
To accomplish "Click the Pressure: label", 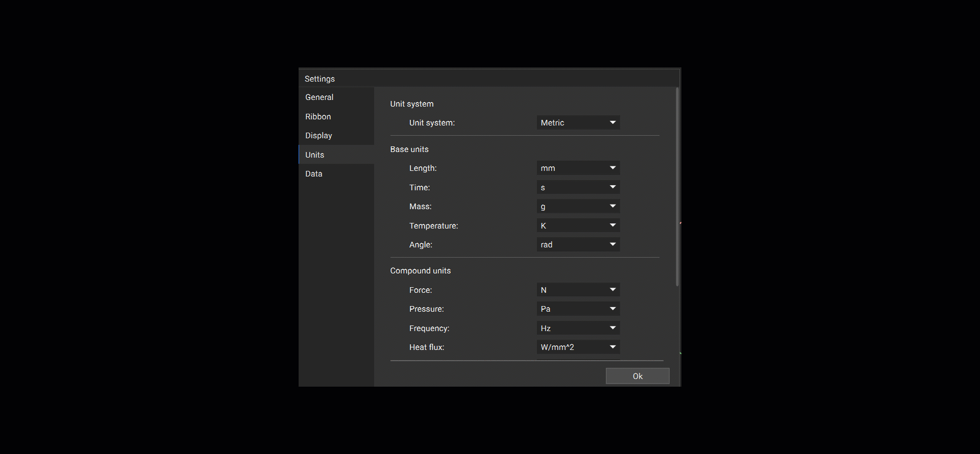I will tap(427, 309).
